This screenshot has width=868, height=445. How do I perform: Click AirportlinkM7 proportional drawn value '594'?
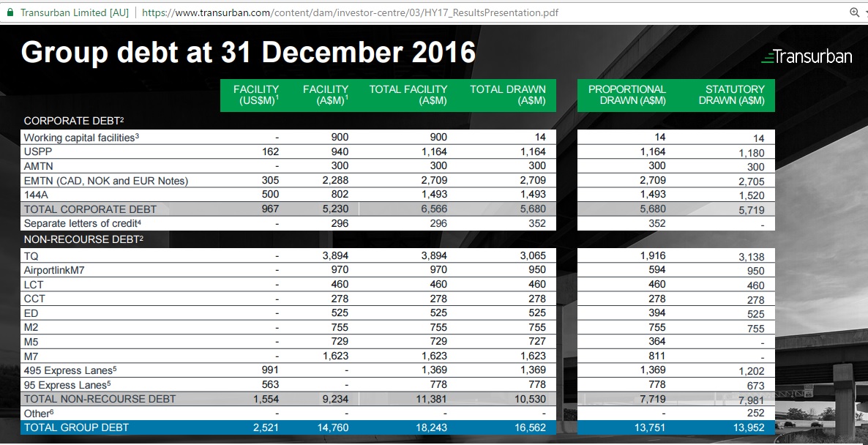tap(657, 269)
